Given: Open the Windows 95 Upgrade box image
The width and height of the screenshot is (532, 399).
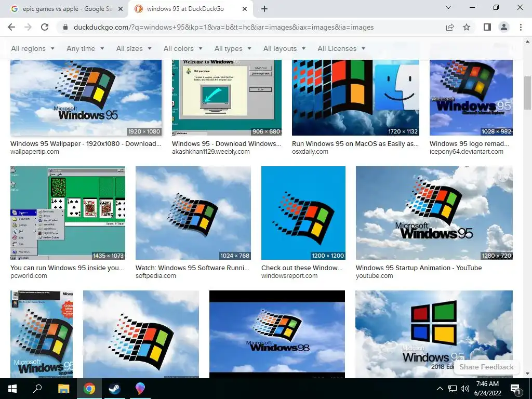Looking at the screenshot, I should click(42, 334).
